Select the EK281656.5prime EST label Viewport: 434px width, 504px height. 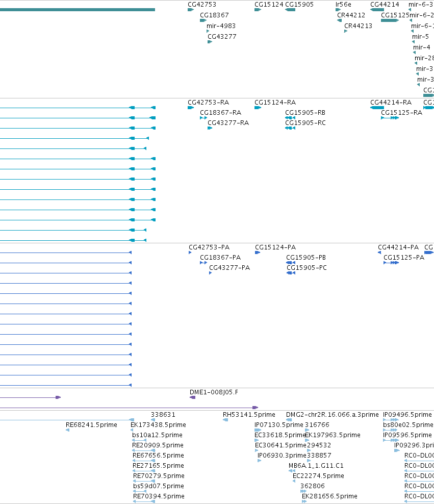click(x=329, y=496)
